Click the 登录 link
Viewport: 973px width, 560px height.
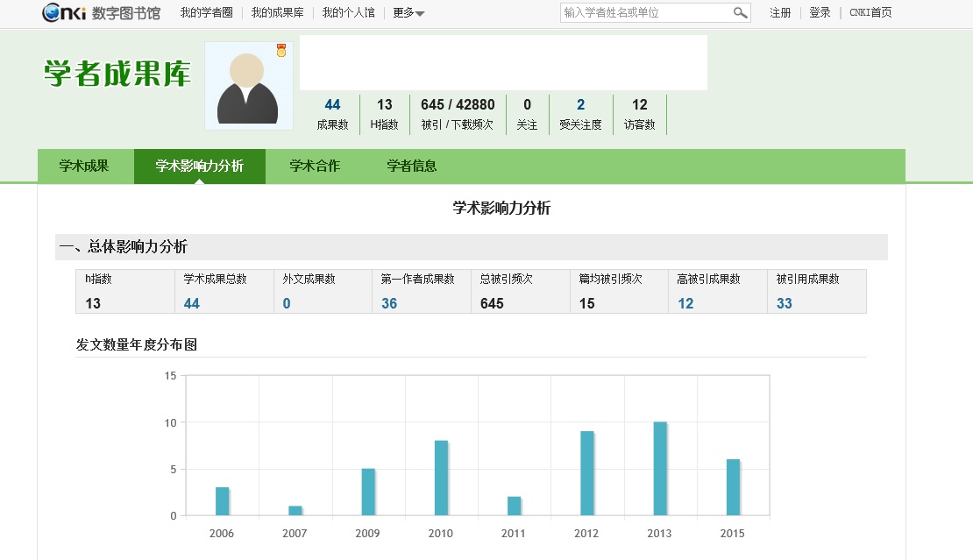click(820, 13)
